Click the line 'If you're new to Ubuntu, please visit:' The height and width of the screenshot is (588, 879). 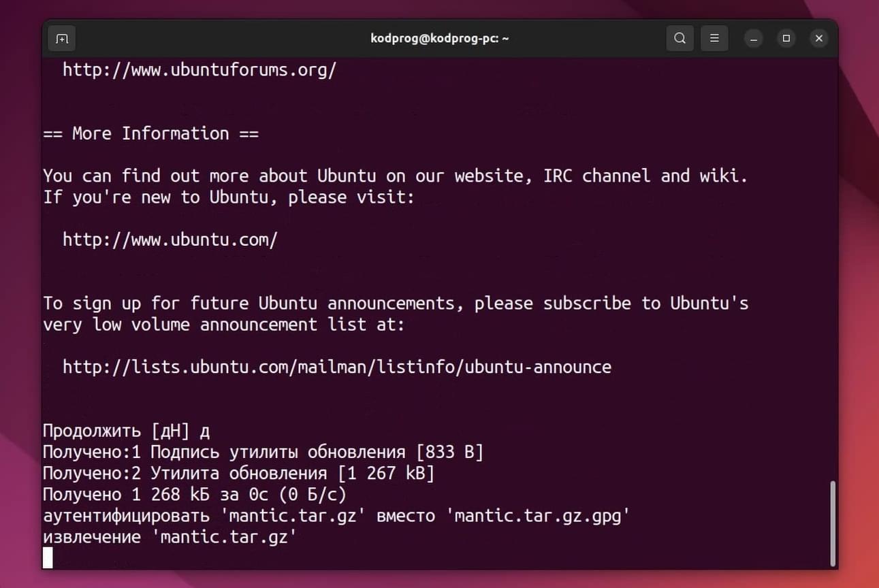[229, 197]
